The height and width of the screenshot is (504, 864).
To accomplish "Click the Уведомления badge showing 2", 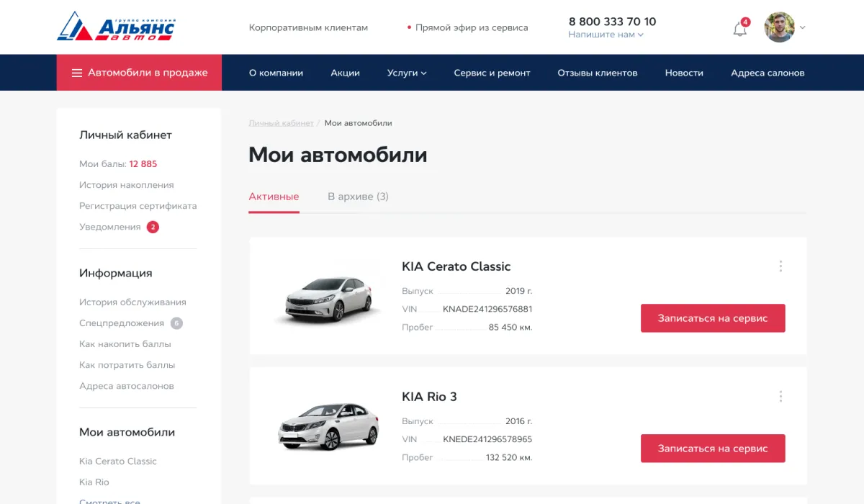I will (153, 227).
